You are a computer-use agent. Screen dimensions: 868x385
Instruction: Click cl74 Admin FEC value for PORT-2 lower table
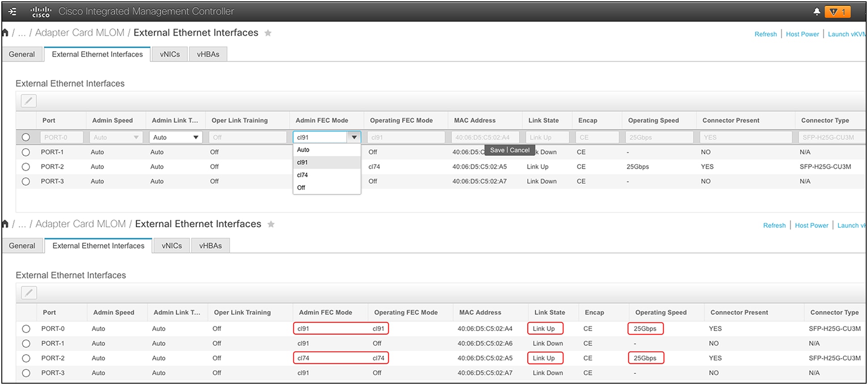pyautogui.click(x=303, y=359)
